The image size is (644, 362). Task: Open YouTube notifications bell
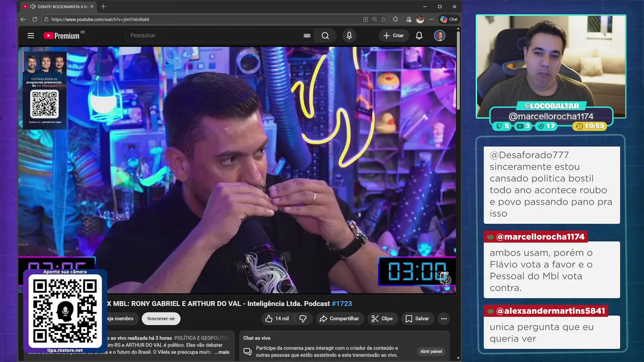pyautogui.click(x=419, y=36)
